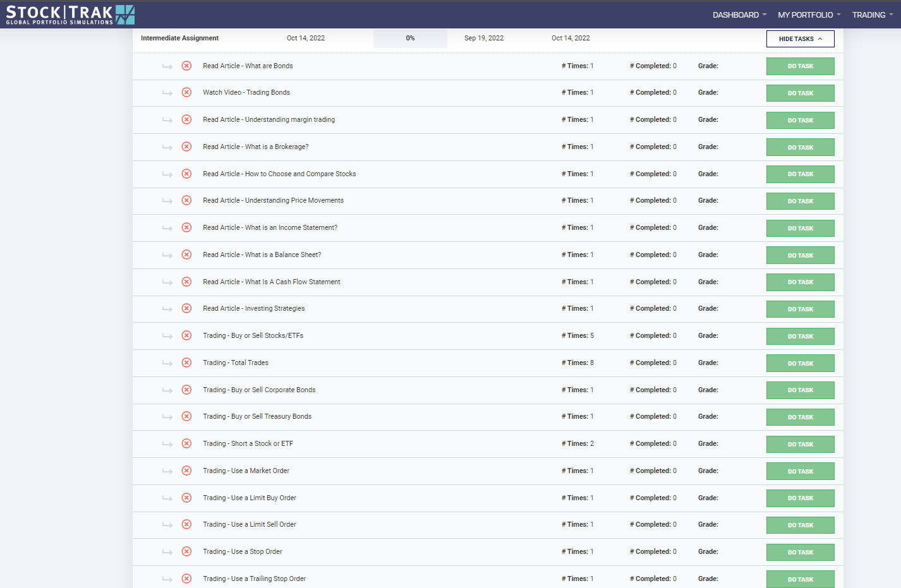Open the Dashboard menu
901x588 pixels.
coord(739,15)
